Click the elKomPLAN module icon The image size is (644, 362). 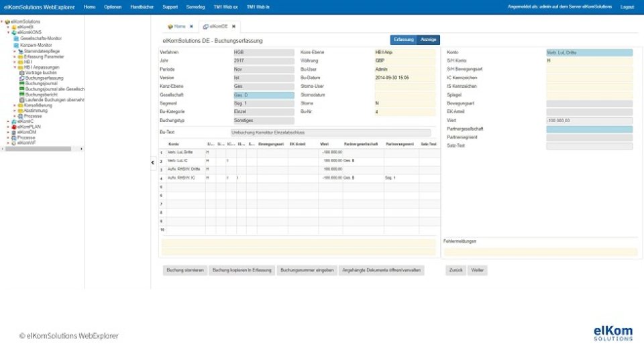click(14, 127)
